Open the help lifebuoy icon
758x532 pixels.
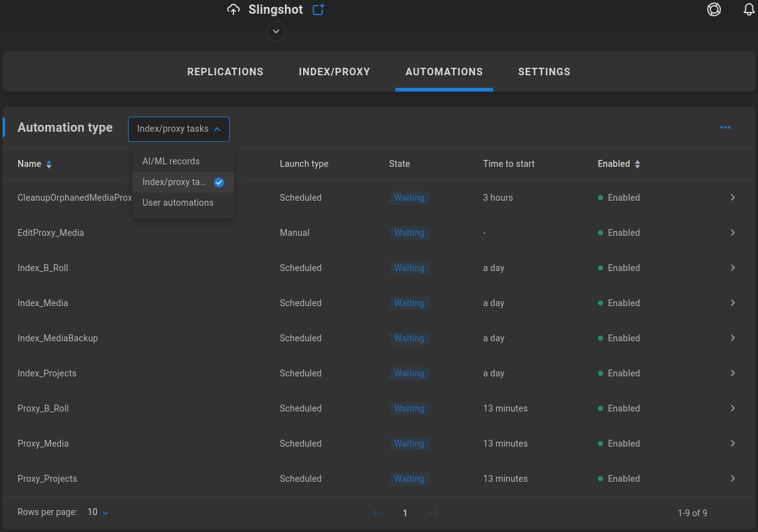click(x=714, y=9)
